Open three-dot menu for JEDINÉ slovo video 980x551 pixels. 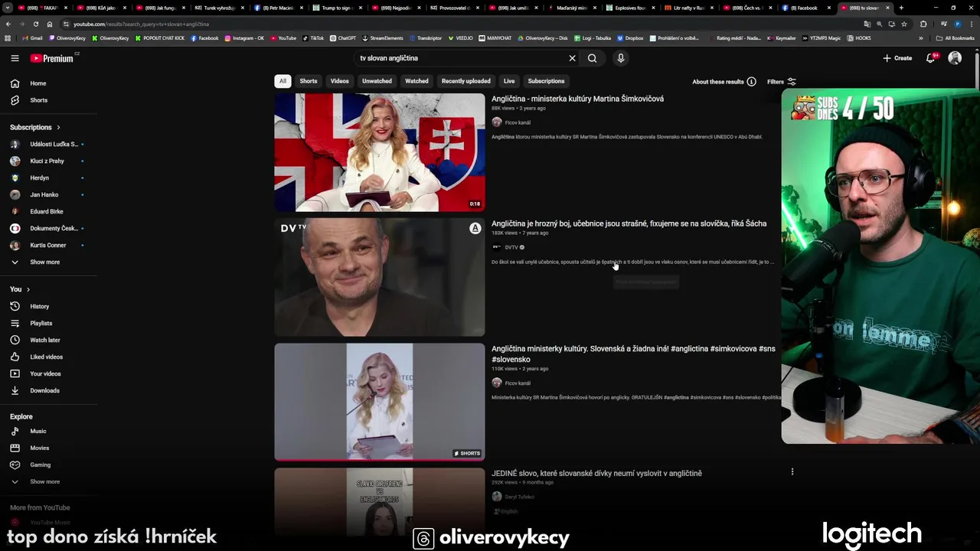792,471
